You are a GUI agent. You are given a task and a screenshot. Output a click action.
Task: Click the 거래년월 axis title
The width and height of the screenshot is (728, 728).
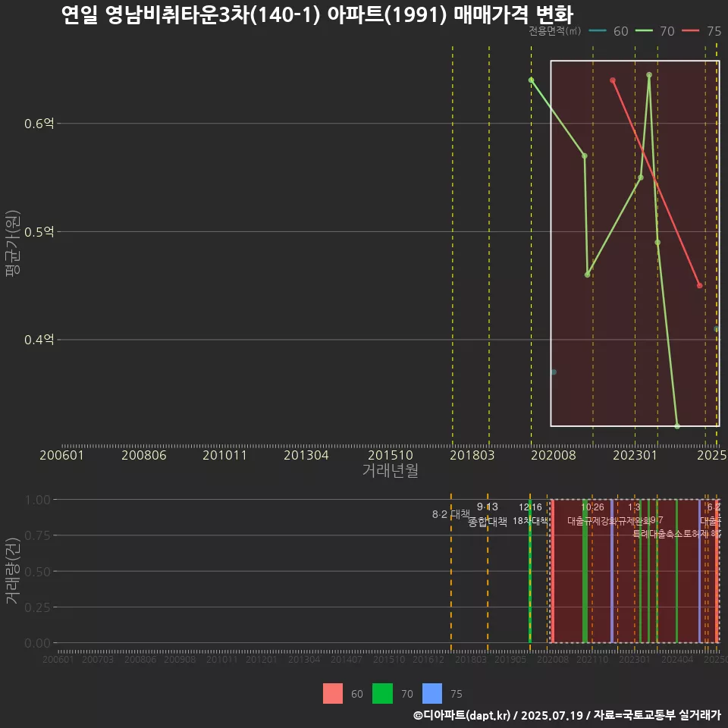tap(391, 470)
